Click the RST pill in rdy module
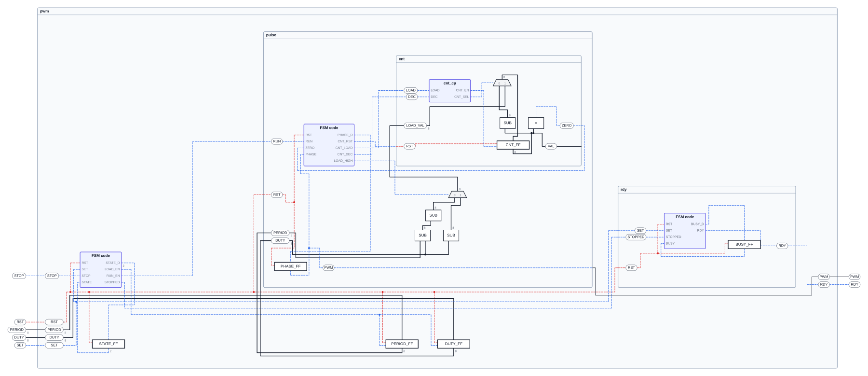Viewport: 868px width, 376px height. pyautogui.click(x=631, y=268)
